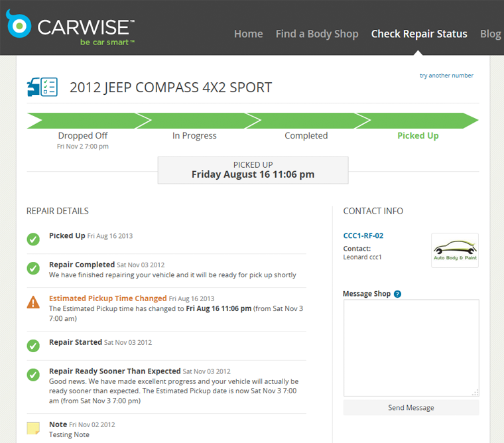Select Check Repair Status tab

pos(419,34)
